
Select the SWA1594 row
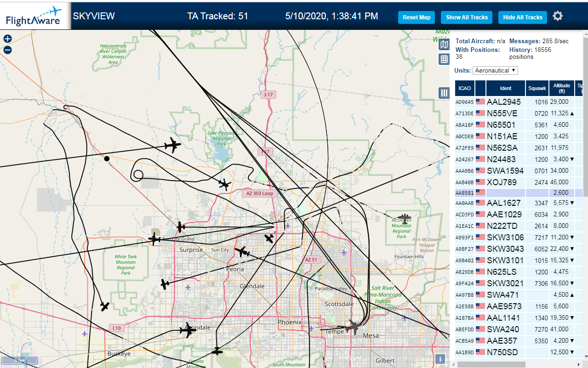(519, 170)
